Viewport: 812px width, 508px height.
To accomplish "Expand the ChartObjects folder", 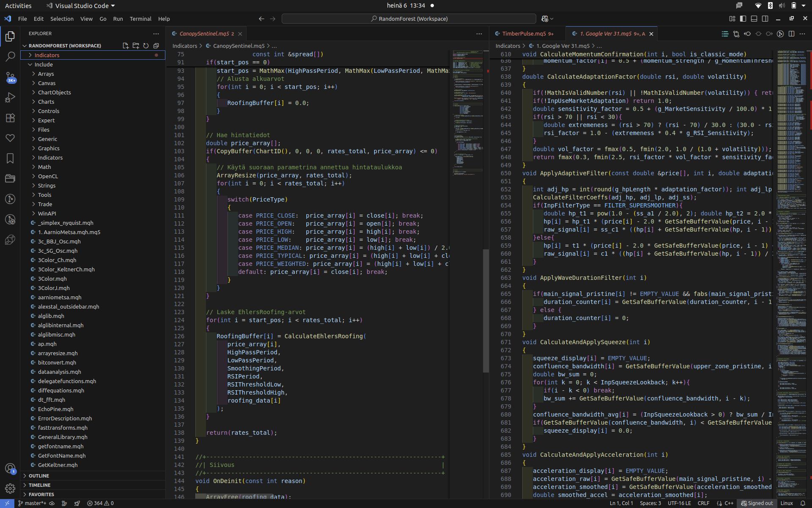I will 54,92.
